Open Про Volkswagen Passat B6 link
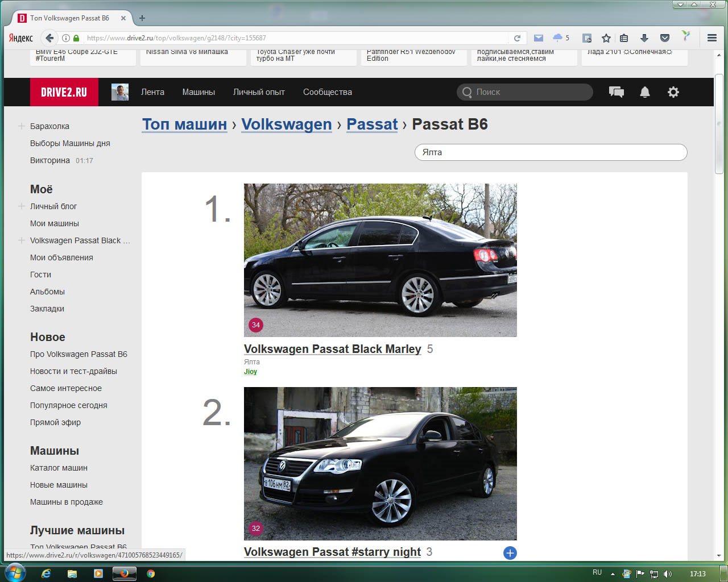Screen dimensions: 728x582 (78, 354)
